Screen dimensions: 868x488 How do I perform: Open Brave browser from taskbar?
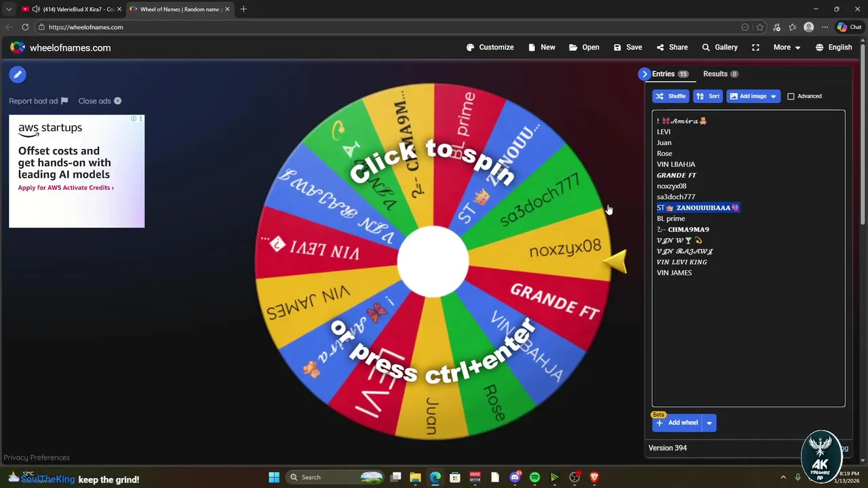click(x=595, y=477)
